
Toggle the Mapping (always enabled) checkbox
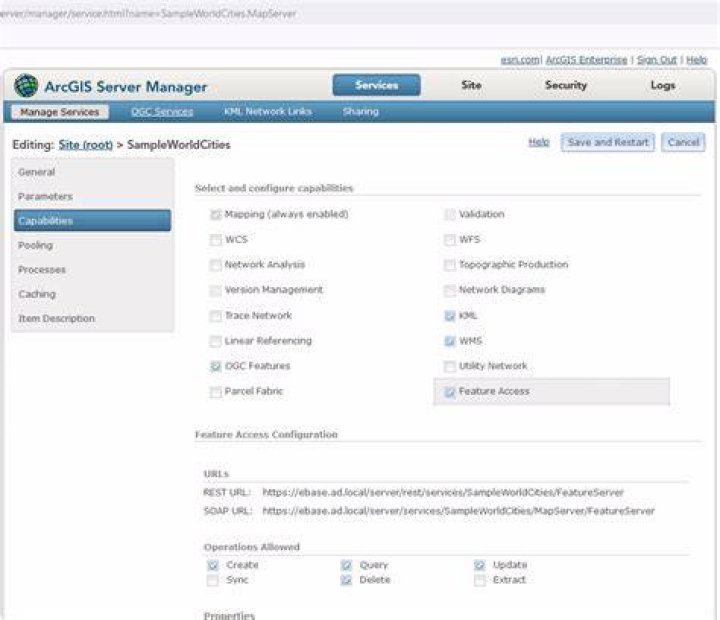click(215, 214)
